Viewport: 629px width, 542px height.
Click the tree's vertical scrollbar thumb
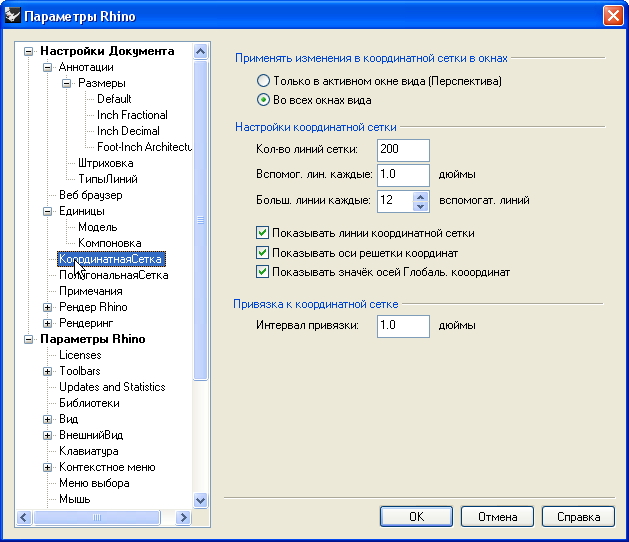click(200, 220)
